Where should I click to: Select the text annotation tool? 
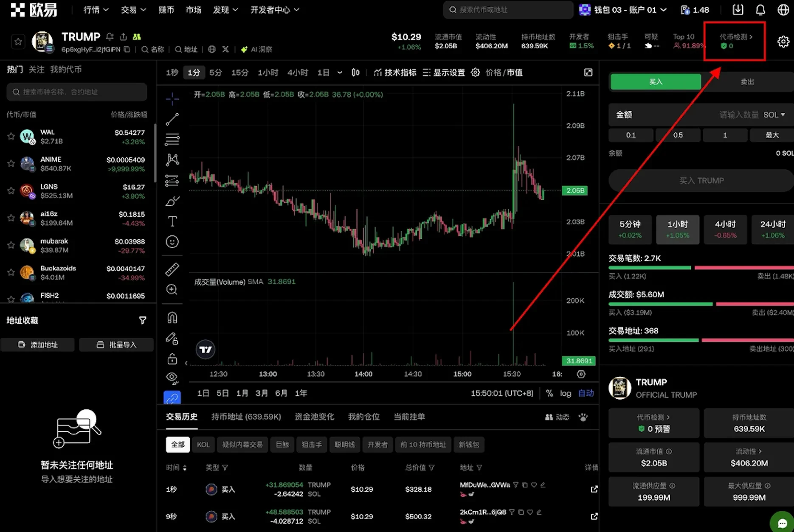coord(172,221)
